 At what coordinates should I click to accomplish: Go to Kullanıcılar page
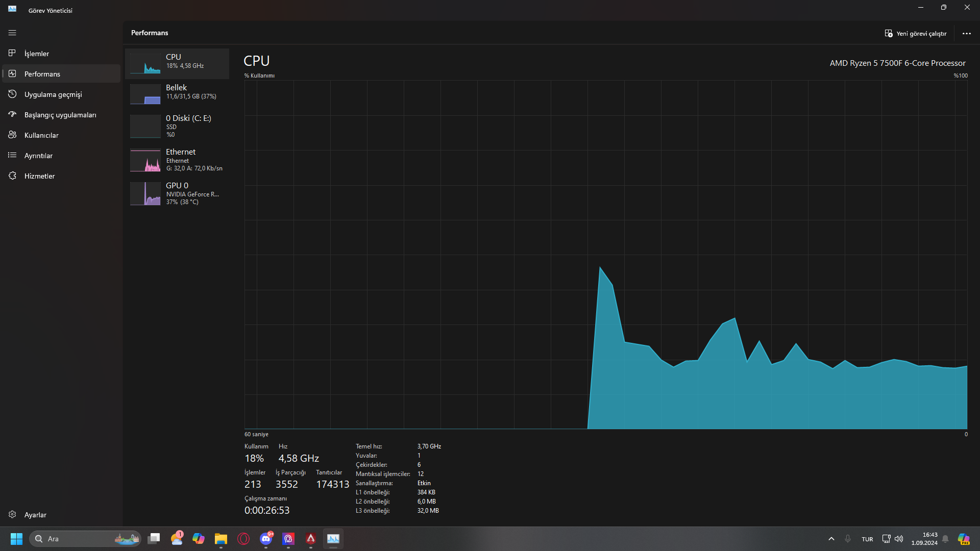(41, 135)
